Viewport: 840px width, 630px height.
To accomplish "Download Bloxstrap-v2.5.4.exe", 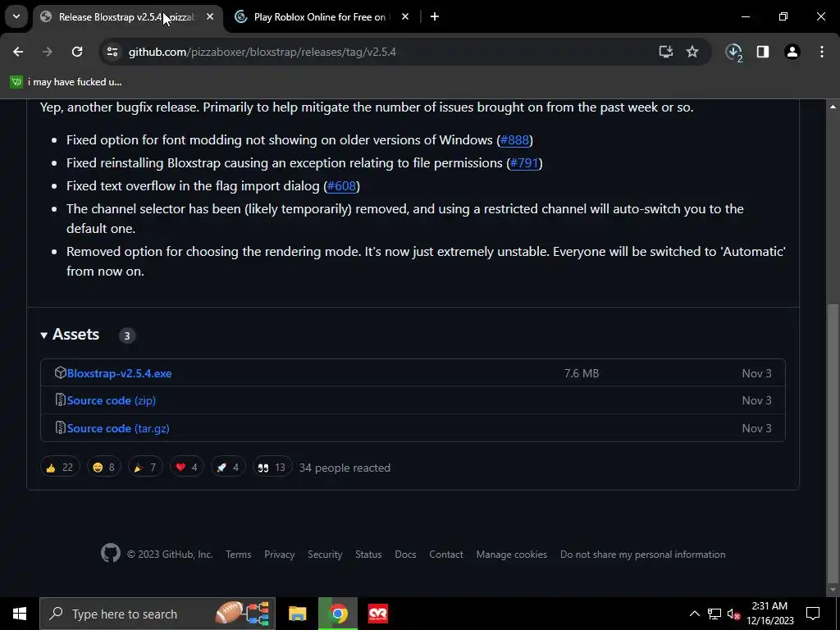I will 119,373.
